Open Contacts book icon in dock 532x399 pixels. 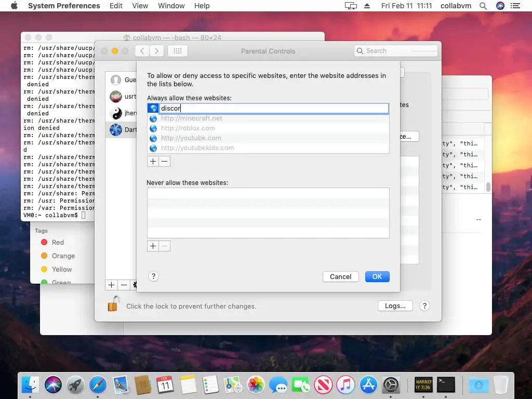coord(143,385)
